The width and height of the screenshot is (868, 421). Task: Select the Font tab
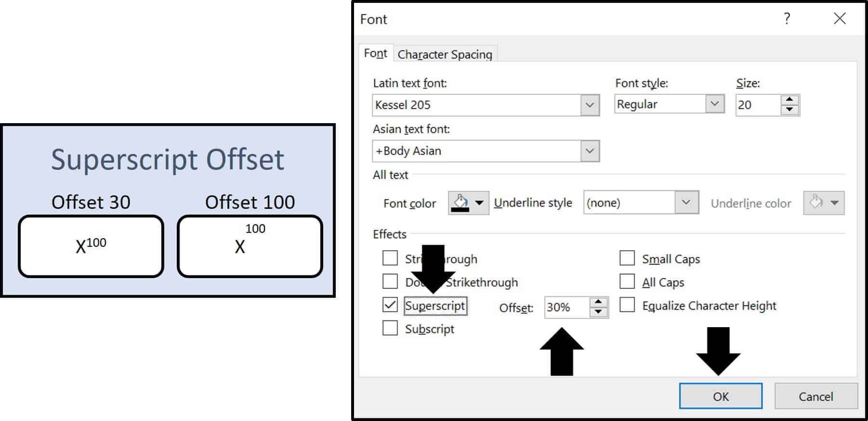coord(375,53)
